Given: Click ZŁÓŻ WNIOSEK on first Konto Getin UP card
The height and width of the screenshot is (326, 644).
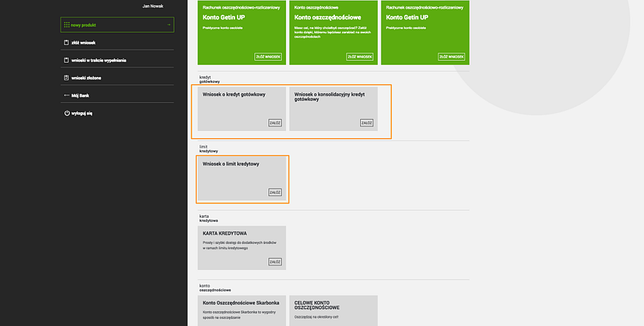Looking at the screenshot, I should tap(268, 57).
